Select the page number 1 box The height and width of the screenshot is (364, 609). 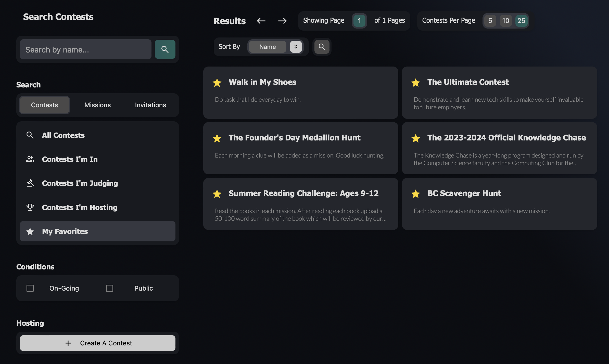[359, 21]
